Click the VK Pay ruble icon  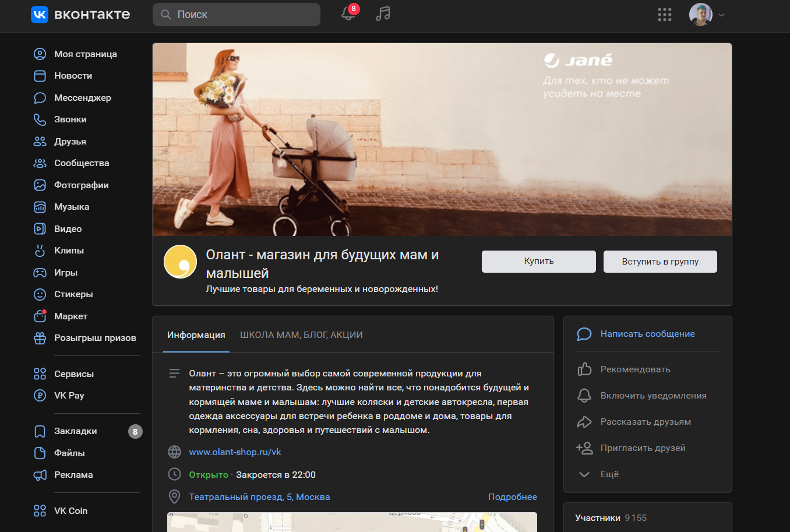(x=40, y=396)
